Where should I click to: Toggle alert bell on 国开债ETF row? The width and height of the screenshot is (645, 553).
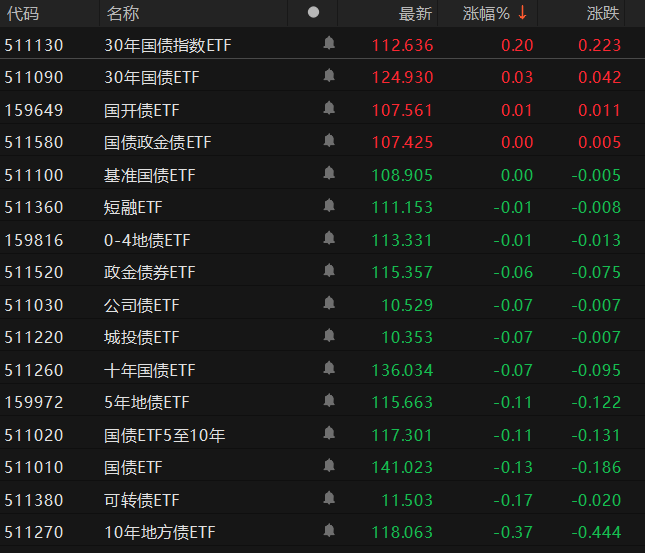click(329, 109)
